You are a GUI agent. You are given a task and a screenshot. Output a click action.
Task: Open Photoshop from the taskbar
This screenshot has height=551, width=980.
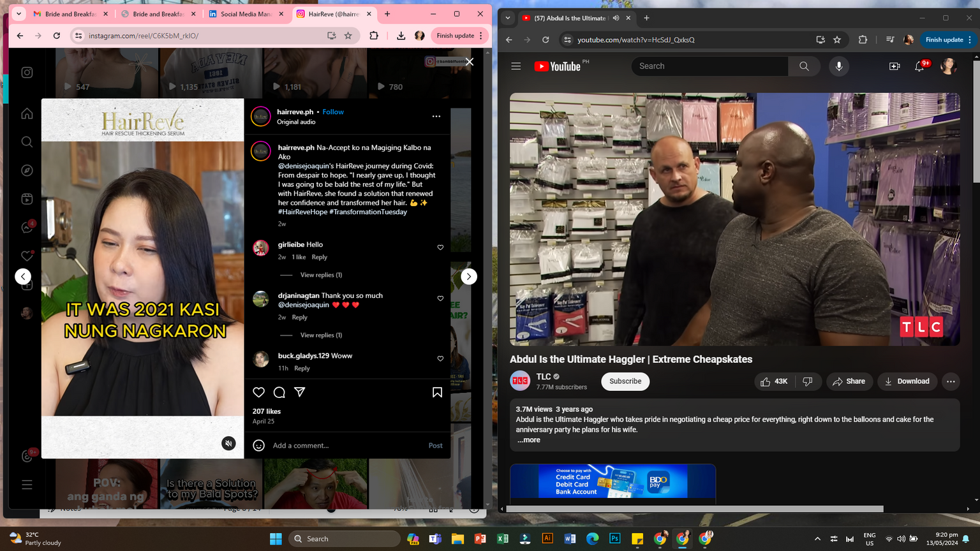615,539
